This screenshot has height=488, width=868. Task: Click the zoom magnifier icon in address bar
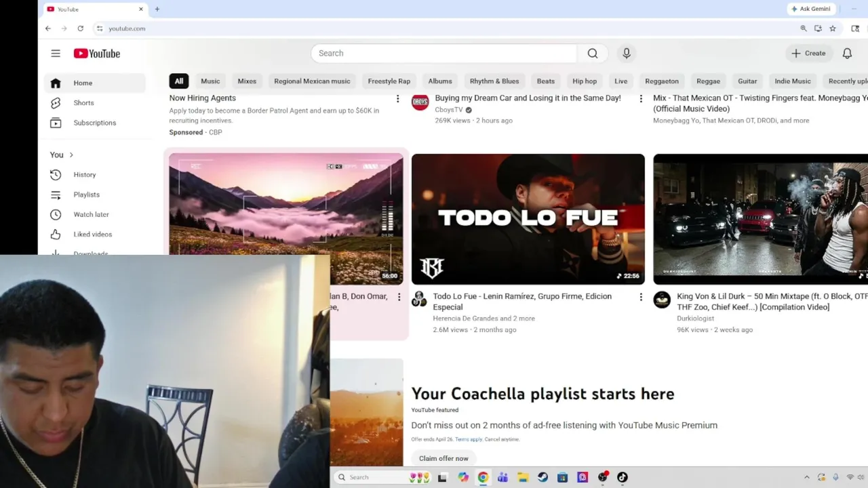coord(804,28)
